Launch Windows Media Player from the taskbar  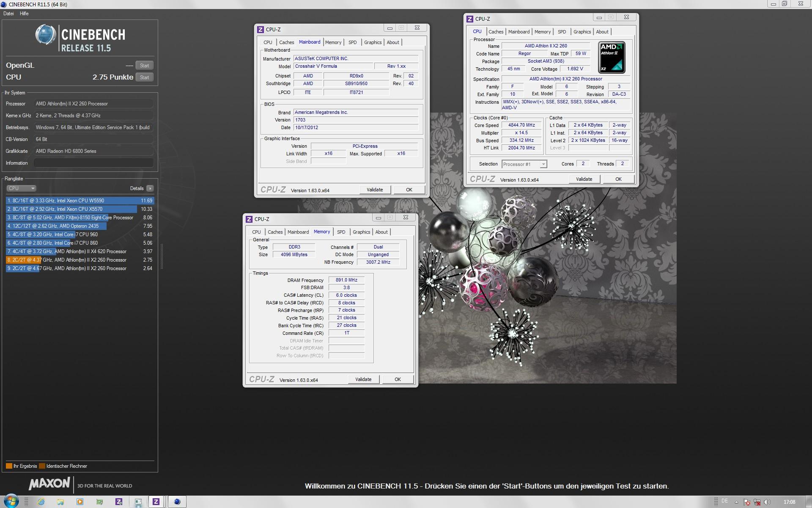80,502
